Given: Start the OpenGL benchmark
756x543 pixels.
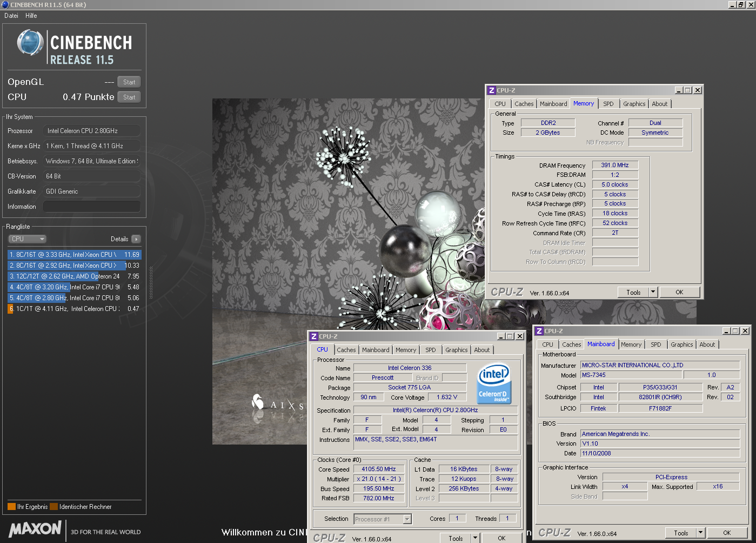Looking at the screenshot, I should 129,82.
